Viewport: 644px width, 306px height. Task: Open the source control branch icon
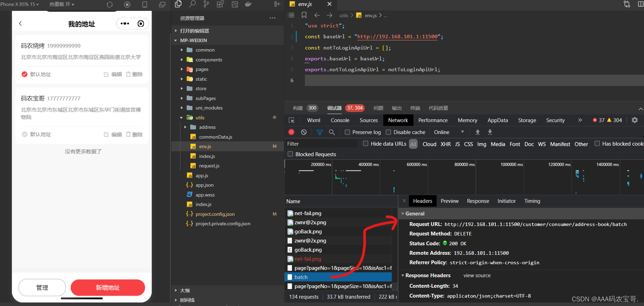click(206, 4)
